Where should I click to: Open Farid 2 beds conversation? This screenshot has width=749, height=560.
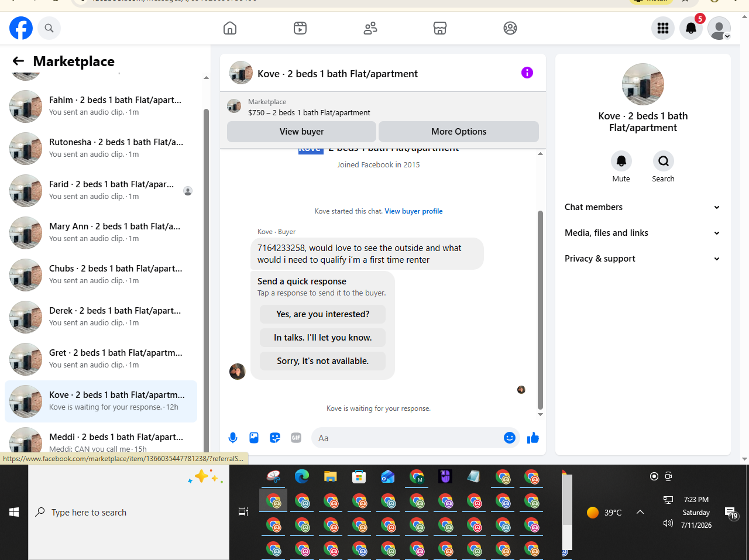click(x=101, y=191)
